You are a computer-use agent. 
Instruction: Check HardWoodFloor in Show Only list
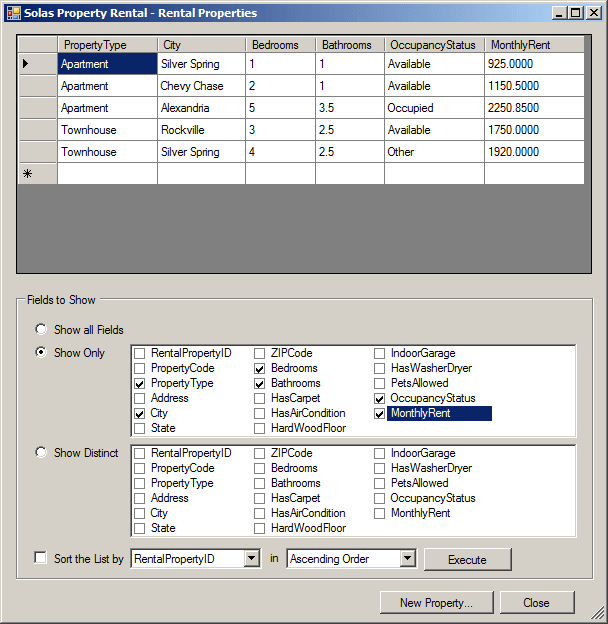259,429
